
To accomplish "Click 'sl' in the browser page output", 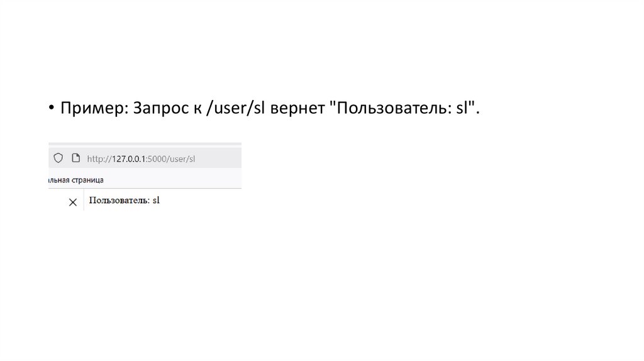I will pyautogui.click(x=157, y=201).
